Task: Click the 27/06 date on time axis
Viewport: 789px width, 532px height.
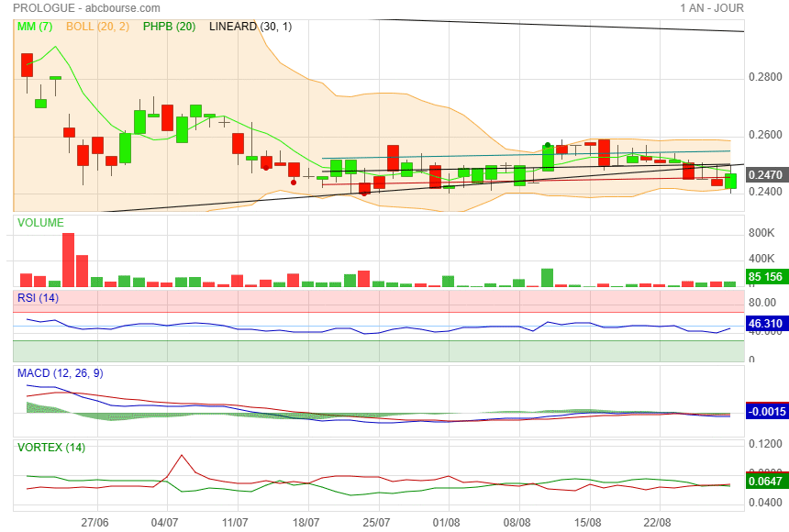Action: point(95,521)
